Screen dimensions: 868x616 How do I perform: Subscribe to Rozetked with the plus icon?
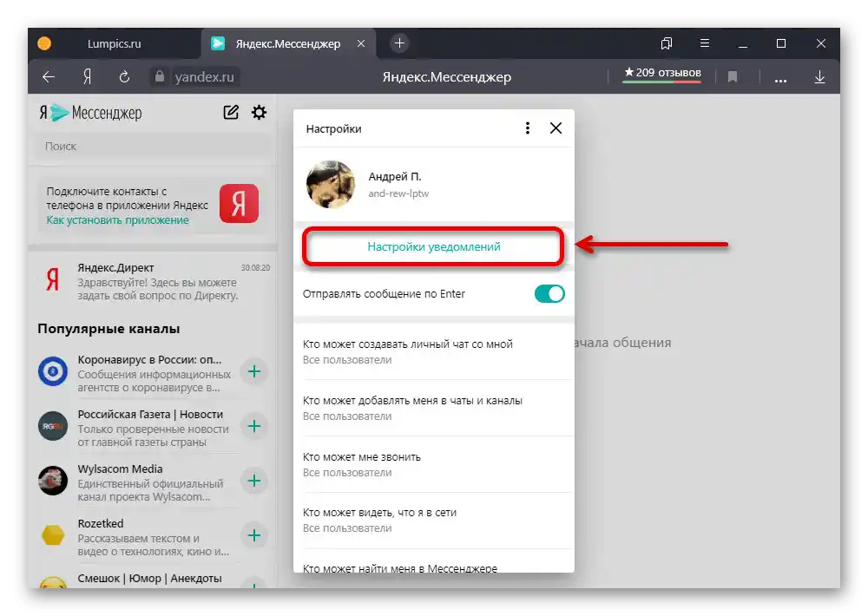click(253, 535)
